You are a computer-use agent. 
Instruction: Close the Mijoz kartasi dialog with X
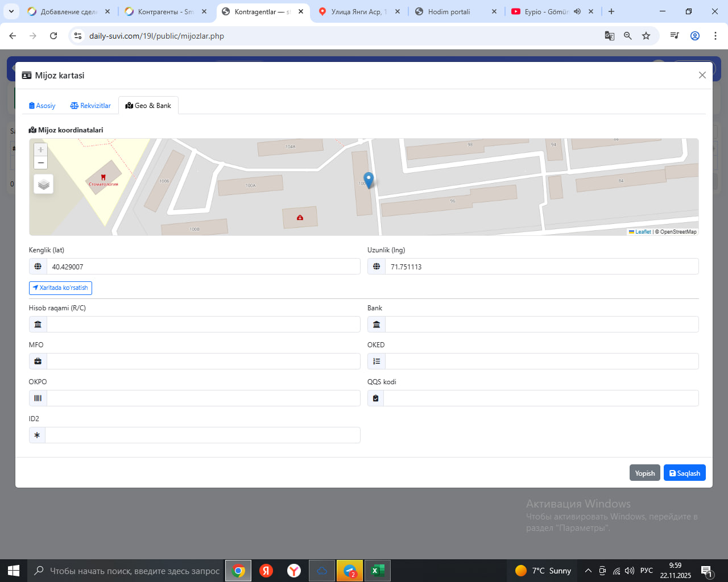[x=702, y=75]
